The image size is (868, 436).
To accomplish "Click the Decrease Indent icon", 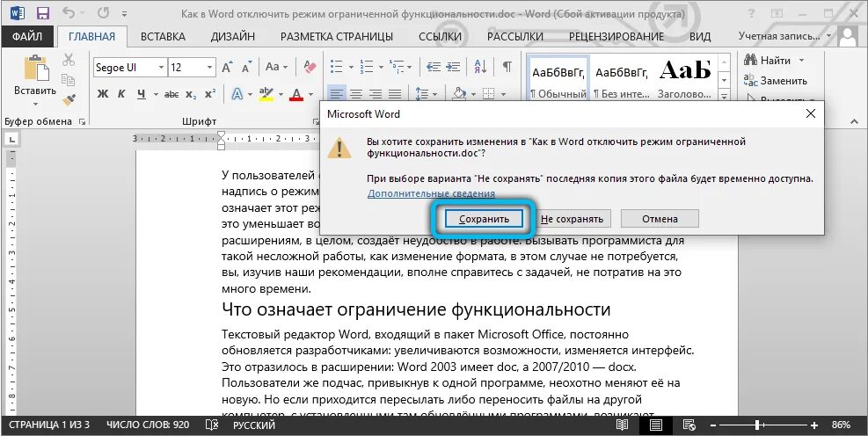I will (x=434, y=67).
